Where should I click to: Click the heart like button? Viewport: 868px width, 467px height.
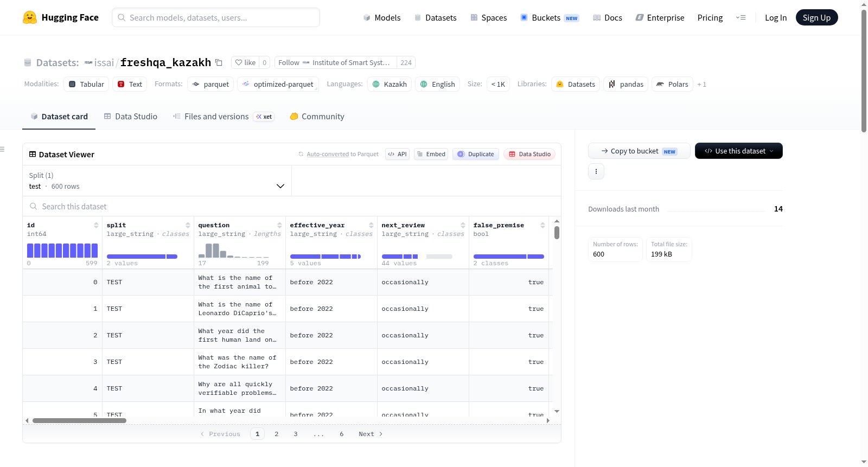coord(245,62)
